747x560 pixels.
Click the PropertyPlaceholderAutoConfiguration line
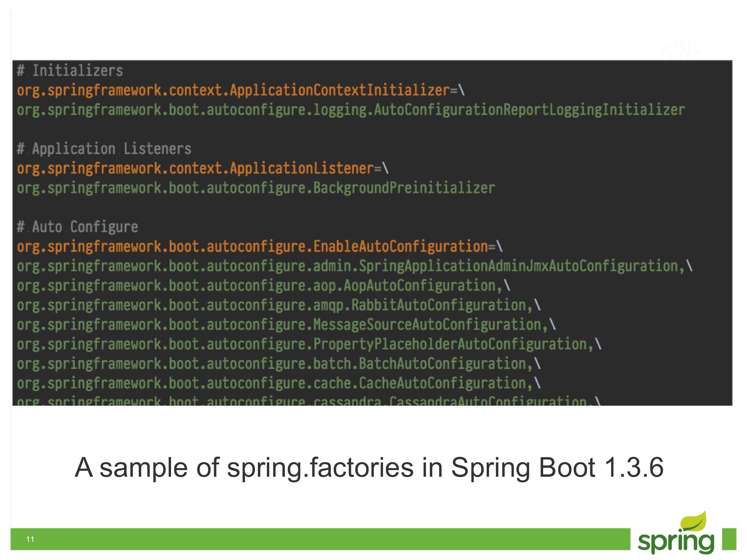coord(309,344)
